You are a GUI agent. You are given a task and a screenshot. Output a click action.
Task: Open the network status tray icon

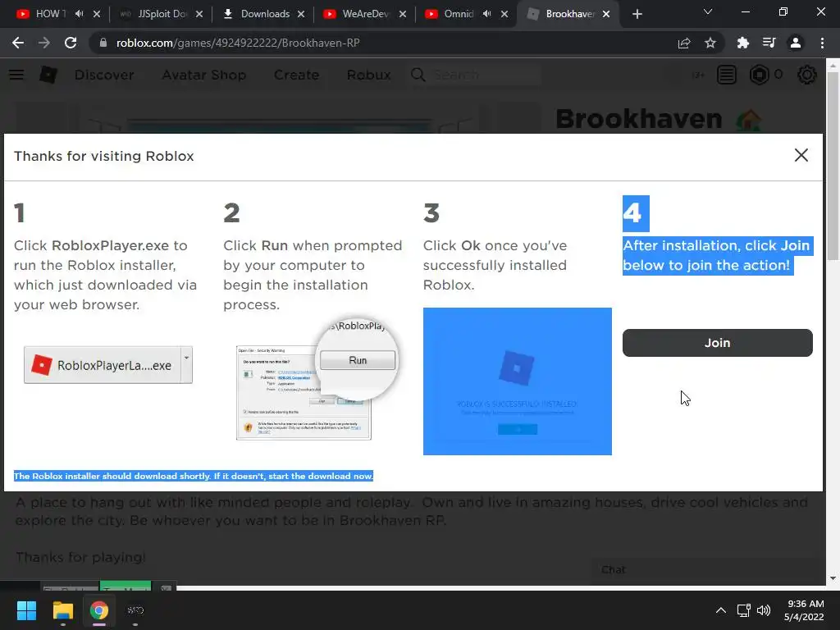743,610
